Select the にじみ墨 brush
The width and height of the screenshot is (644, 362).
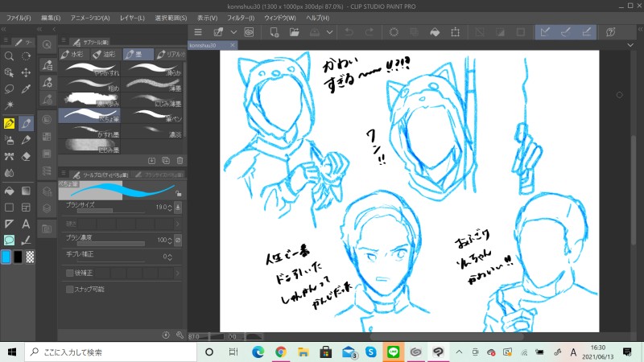pos(89,146)
